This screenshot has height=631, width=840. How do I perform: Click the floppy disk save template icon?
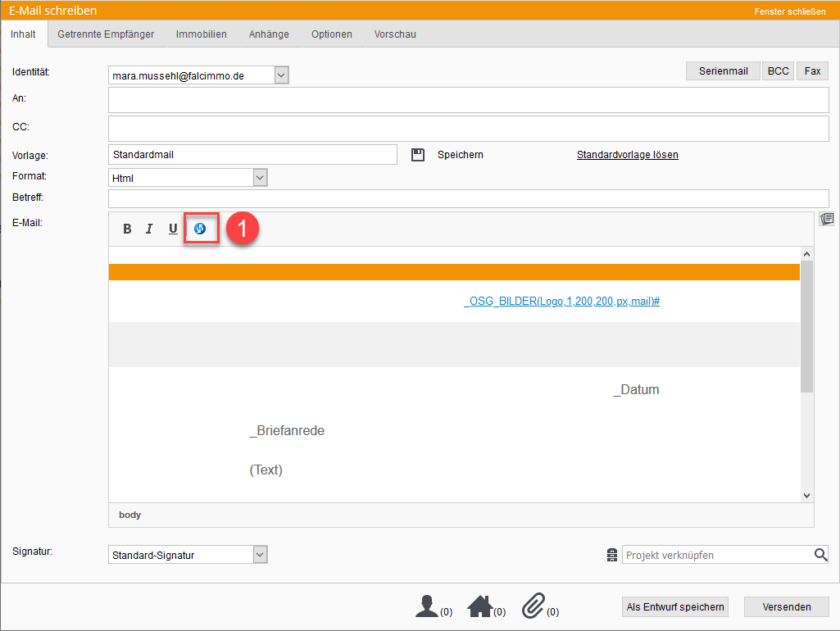pos(418,155)
